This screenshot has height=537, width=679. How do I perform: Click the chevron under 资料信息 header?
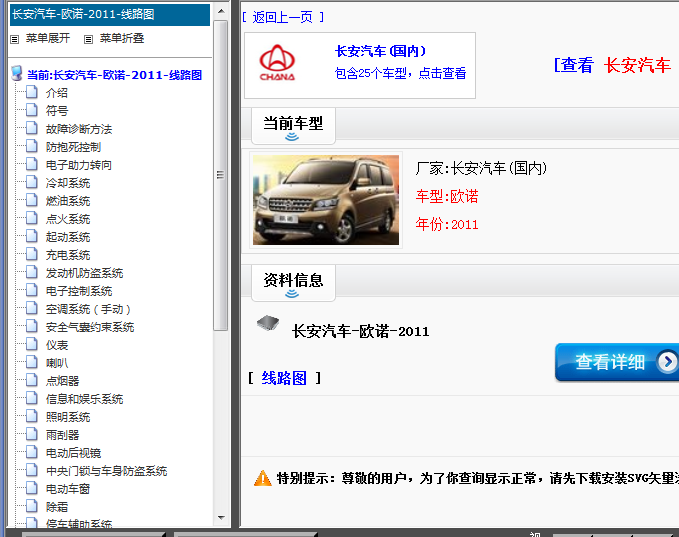(x=292, y=294)
